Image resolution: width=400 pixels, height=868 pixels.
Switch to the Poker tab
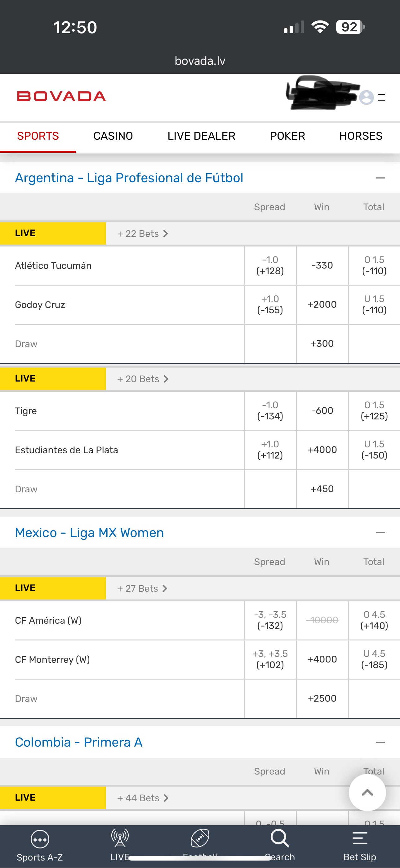point(287,136)
